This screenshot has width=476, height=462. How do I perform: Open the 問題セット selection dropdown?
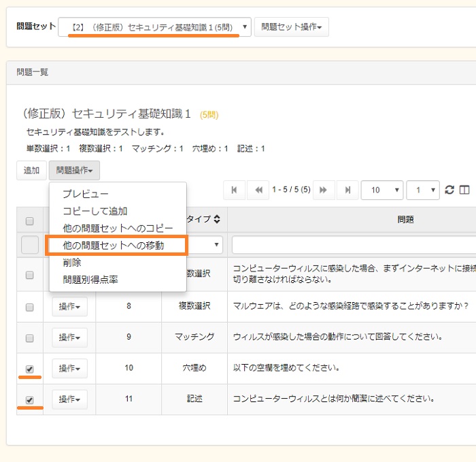(155, 27)
